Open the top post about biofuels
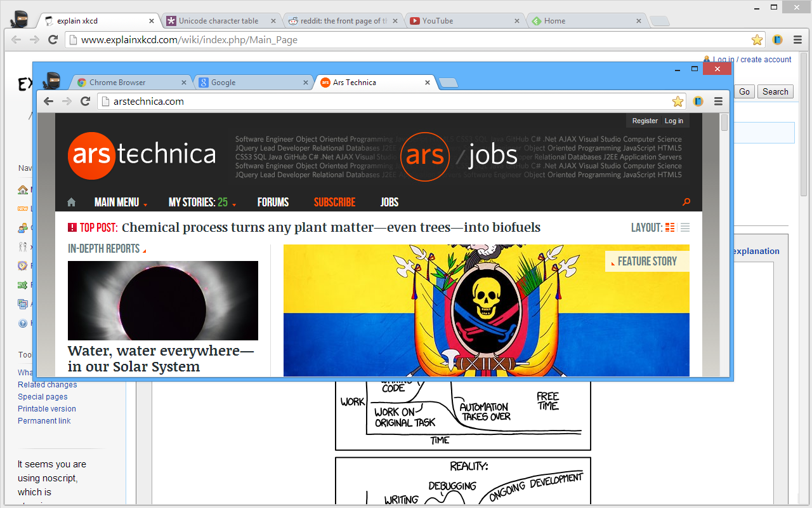Viewport: 812px width, 508px height. pyautogui.click(x=331, y=227)
